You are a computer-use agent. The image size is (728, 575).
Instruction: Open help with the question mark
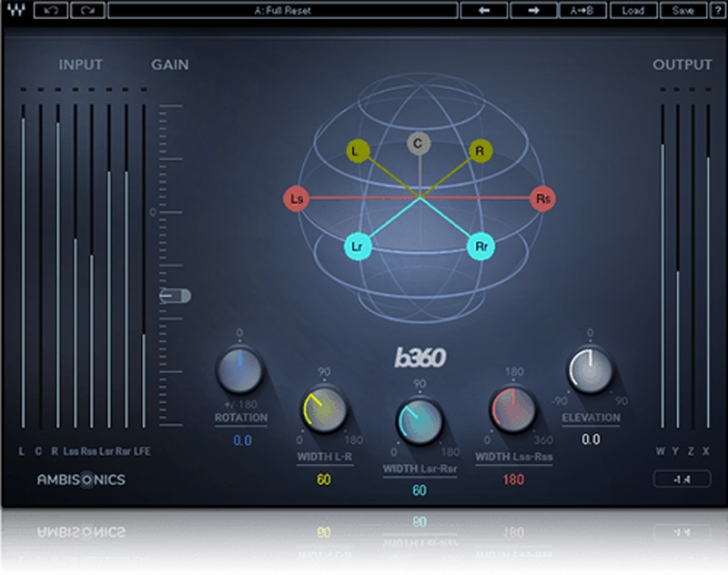click(718, 10)
